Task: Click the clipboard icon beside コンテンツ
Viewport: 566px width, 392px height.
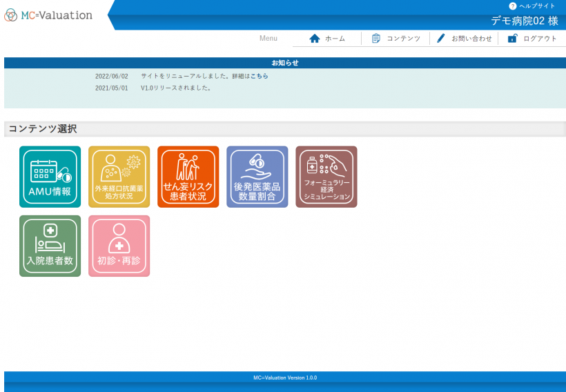Action: [x=376, y=39]
